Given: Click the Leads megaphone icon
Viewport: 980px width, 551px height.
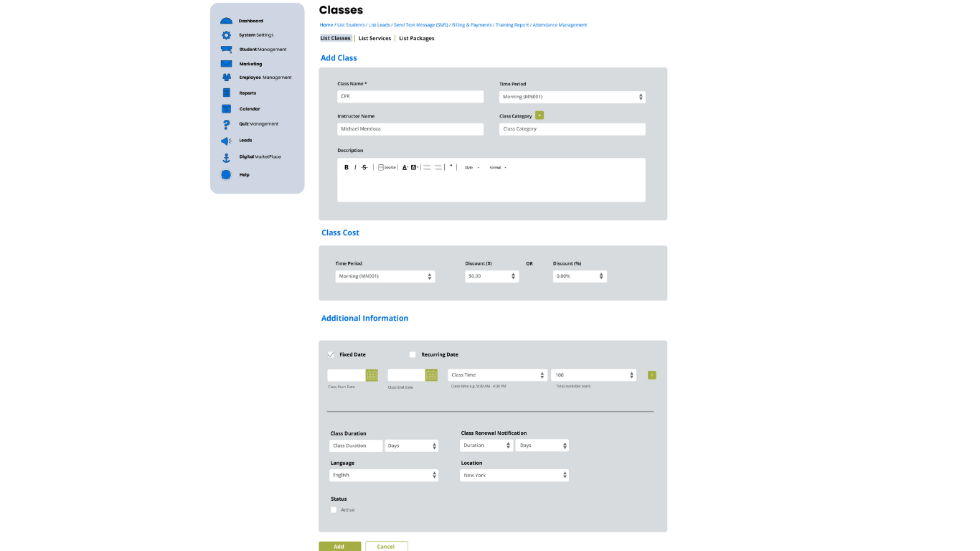Looking at the screenshot, I should (x=226, y=141).
